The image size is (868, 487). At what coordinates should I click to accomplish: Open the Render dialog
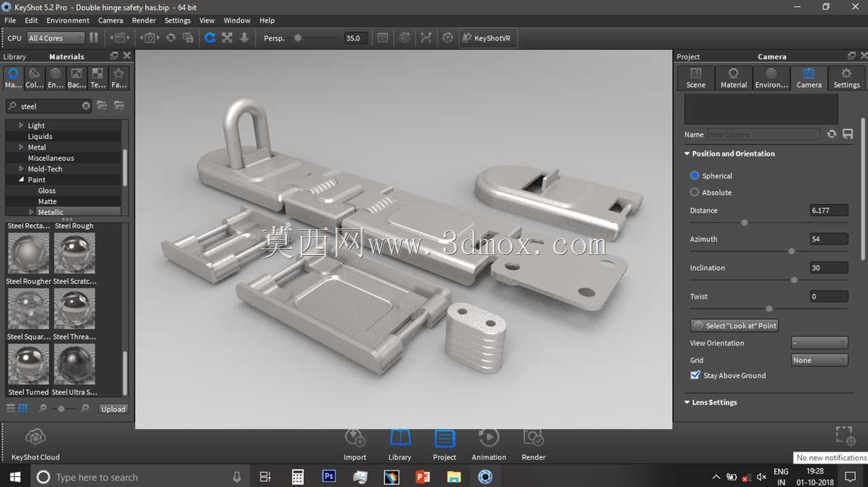533,444
